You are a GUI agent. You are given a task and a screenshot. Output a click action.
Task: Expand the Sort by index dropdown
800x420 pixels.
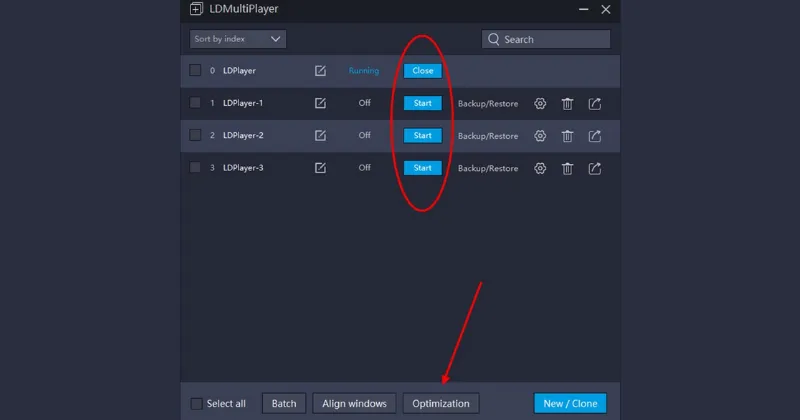238,39
